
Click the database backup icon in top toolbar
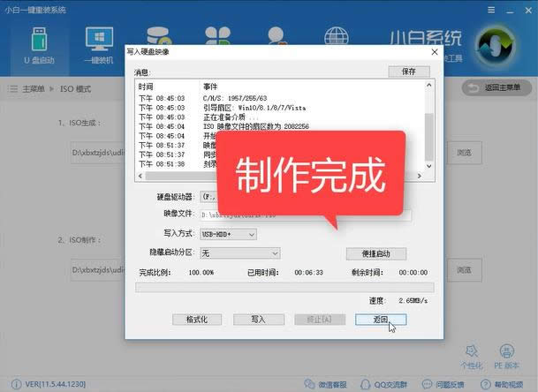(x=158, y=35)
